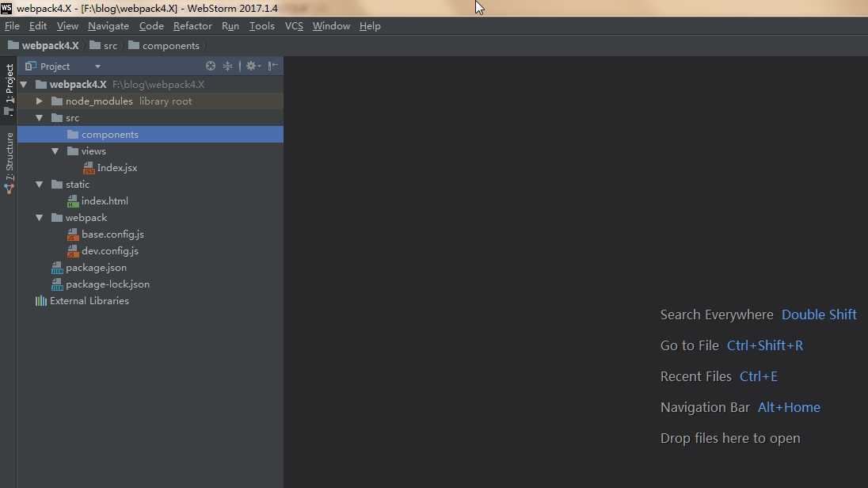
Task: Collapse the webpack folder
Action: [40, 218]
